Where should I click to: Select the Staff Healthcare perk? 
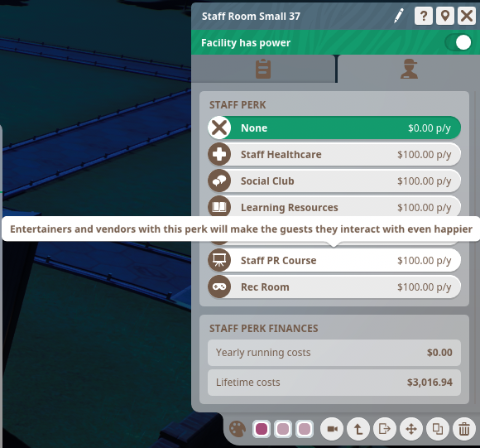click(334, 154)
